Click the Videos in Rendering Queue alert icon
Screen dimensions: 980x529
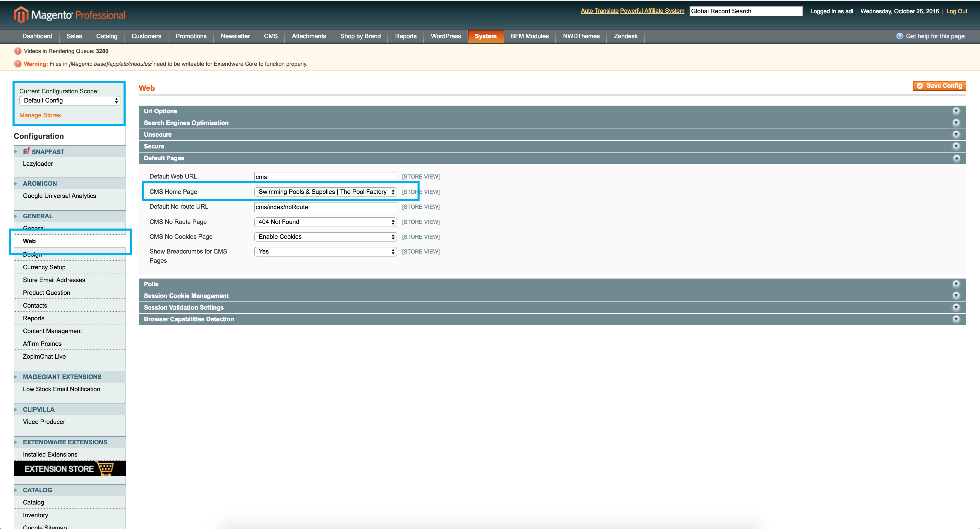click(18, 51)
